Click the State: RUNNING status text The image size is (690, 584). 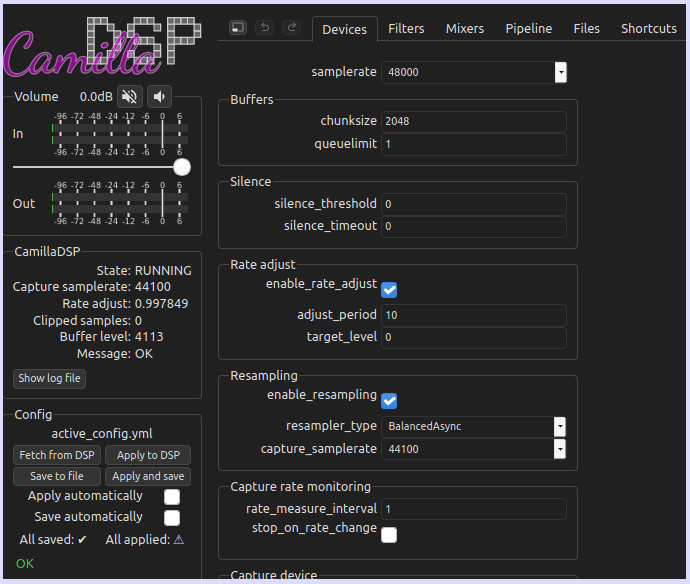pyautogui.click(x=144, y=270)
